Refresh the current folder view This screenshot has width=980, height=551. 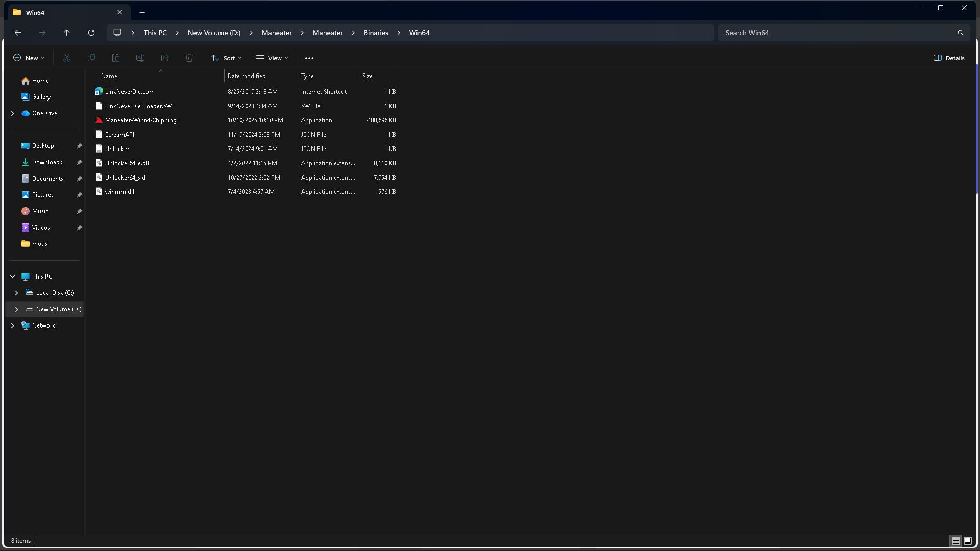coord(91,33)
